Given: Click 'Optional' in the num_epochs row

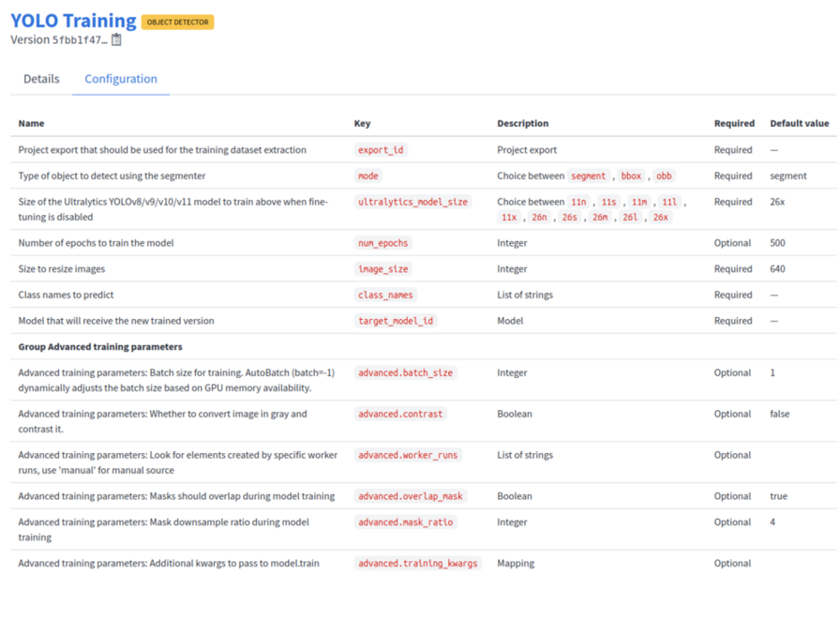Looking at the screenshot, I should pos(732,243).
